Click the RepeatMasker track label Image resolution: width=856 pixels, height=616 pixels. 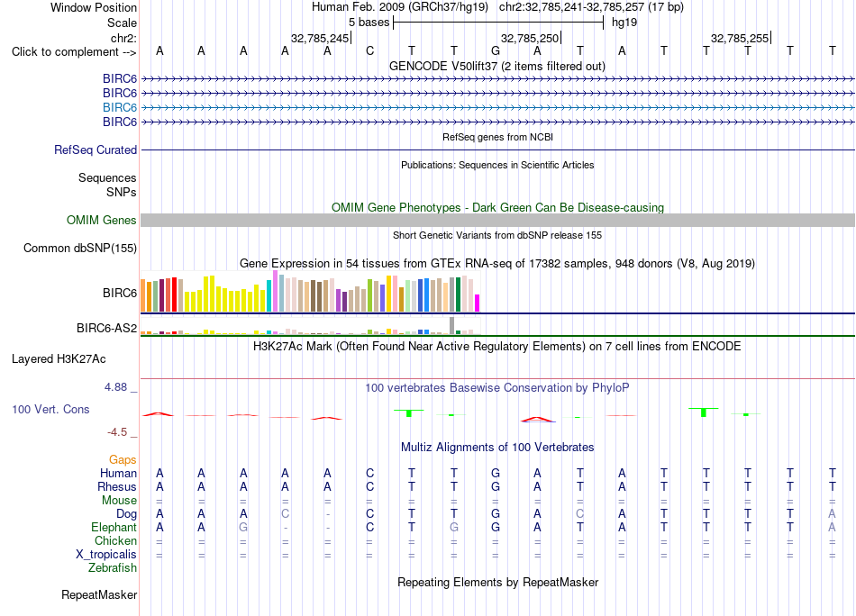99,594
